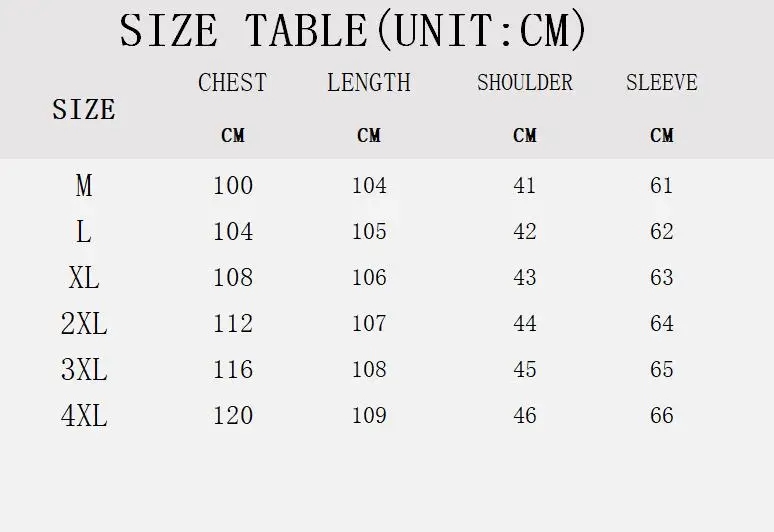
Task: Select the M size row label
Action: 84,186
